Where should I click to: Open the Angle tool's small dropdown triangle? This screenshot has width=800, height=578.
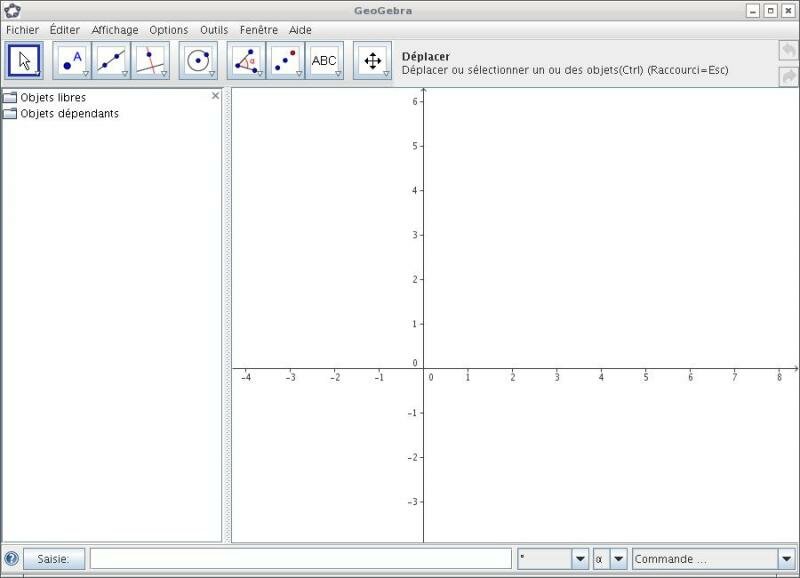pos(260,74)
